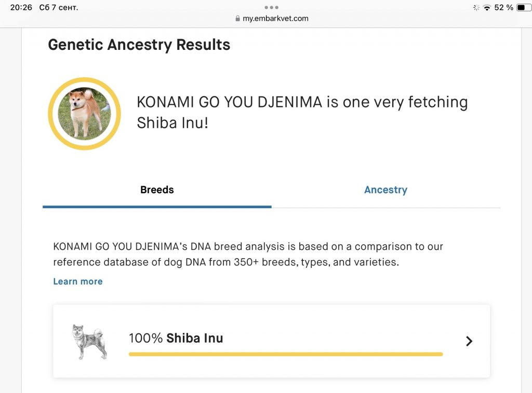Tap the date shown in status bar
532x393 pixels.
59,7
